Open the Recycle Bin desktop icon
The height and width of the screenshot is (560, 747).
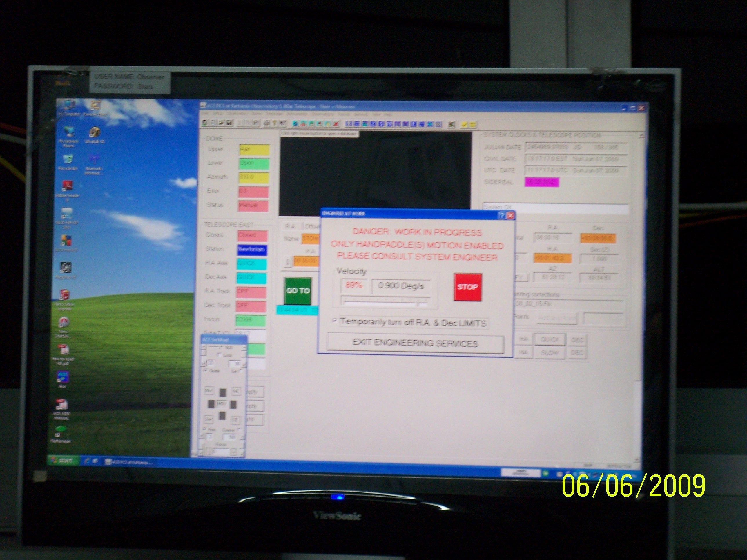pyautogui.click(x=68, y=159)
